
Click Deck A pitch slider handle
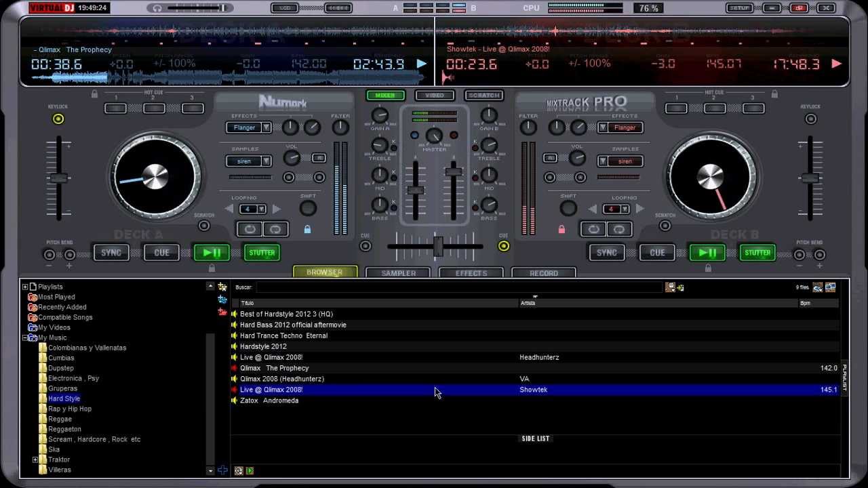click(59, 178)
